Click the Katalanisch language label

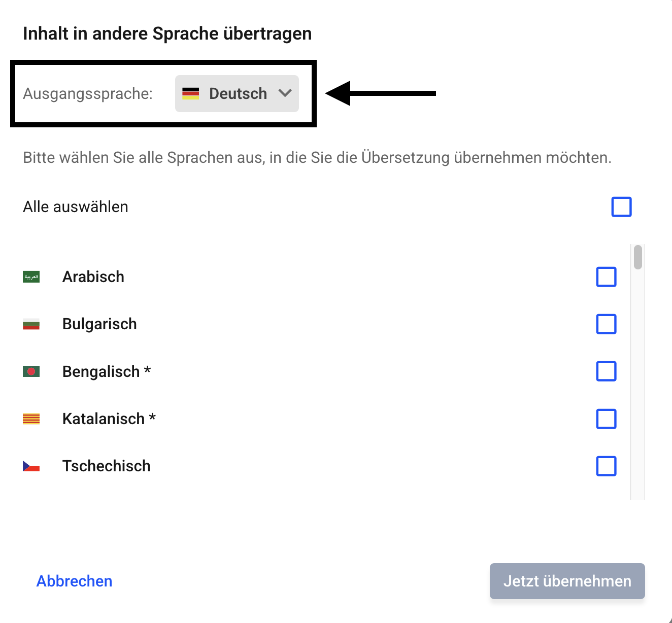[104, 419]
